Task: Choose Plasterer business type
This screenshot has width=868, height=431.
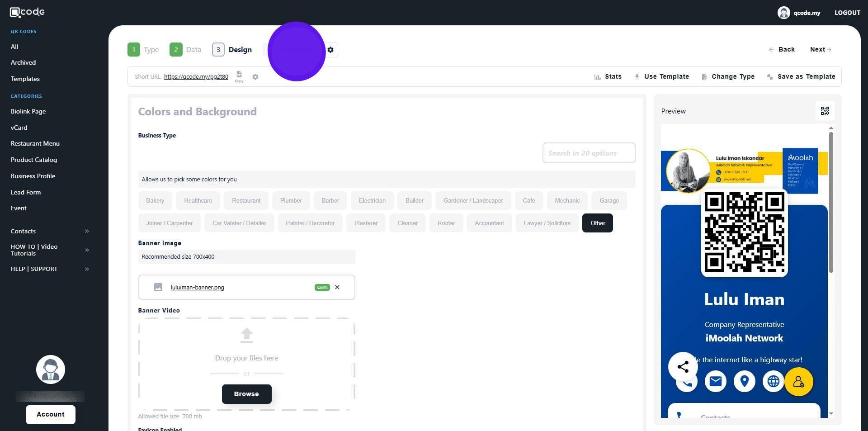Action: (366, 223)
